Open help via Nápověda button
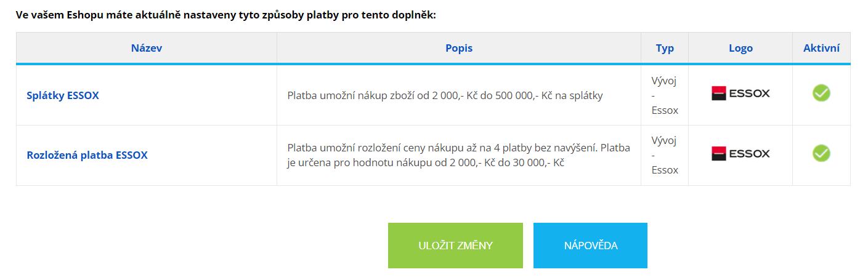The height and width of the screenshot is (280, 868). (x=590, y=246)
